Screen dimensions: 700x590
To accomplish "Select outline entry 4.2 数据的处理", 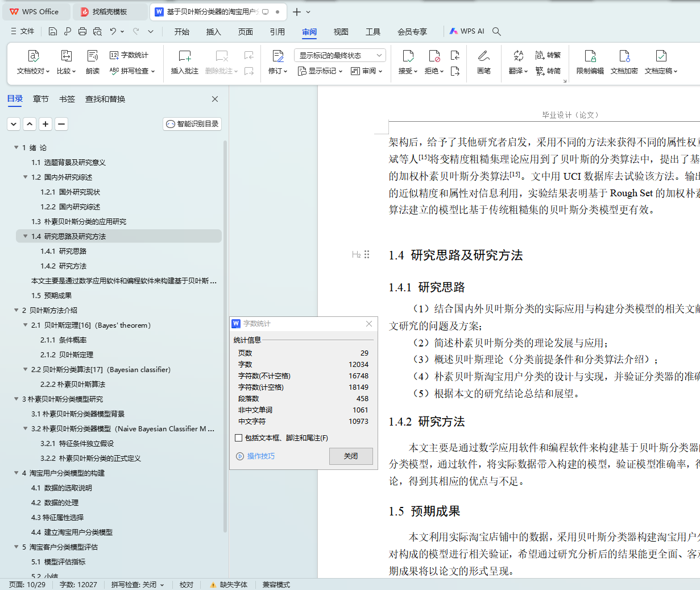I will tap(55, 502).
